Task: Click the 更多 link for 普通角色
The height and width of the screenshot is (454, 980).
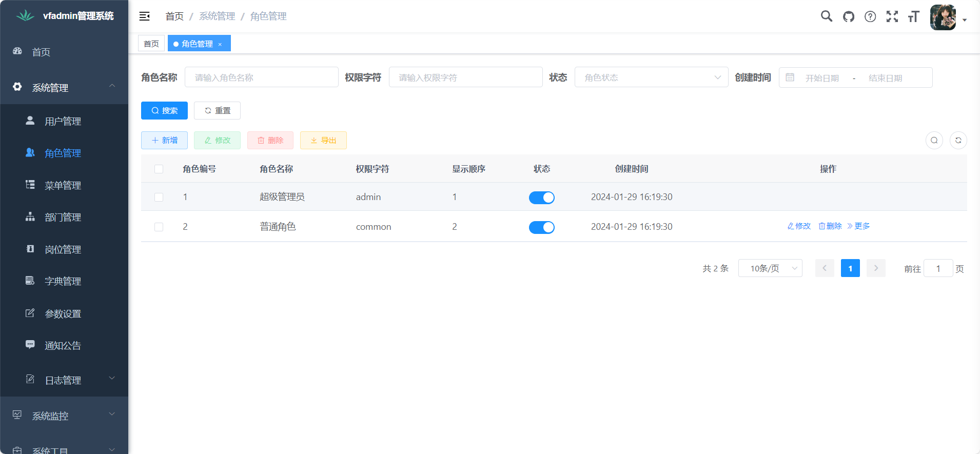Action: tap(858, 226)
